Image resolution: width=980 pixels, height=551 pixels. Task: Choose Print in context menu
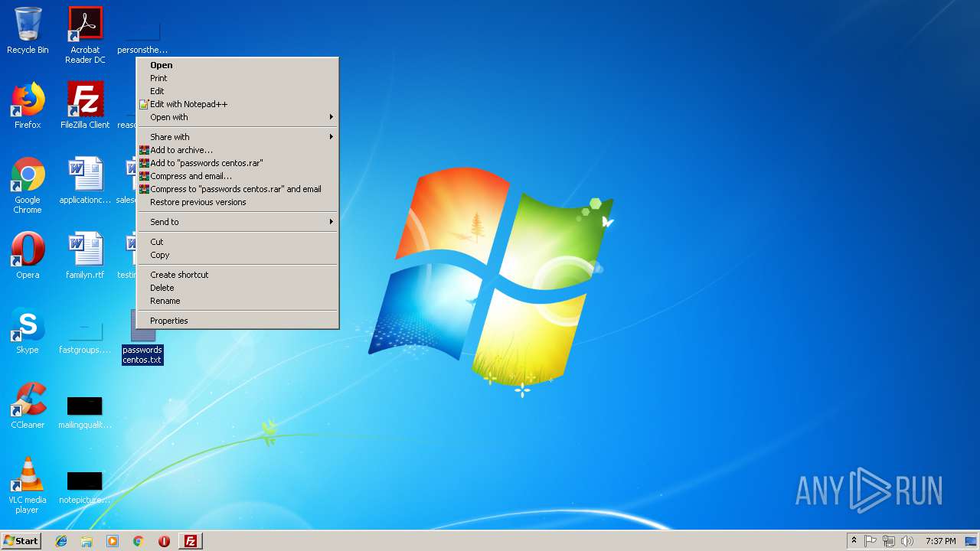point(237,78)
